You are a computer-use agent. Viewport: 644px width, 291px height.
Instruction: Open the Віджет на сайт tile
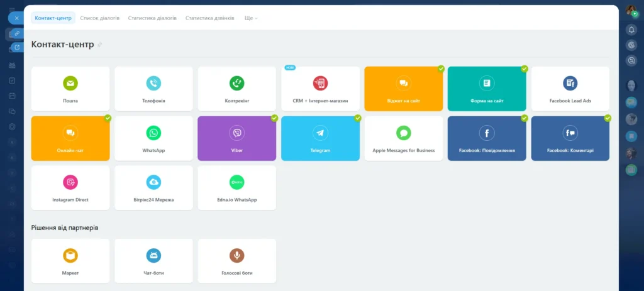404,89
